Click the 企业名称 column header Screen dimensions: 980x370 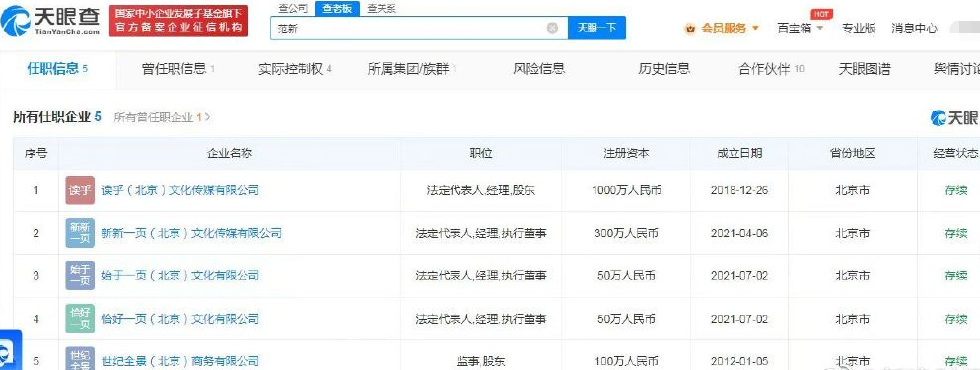point(230,153)
